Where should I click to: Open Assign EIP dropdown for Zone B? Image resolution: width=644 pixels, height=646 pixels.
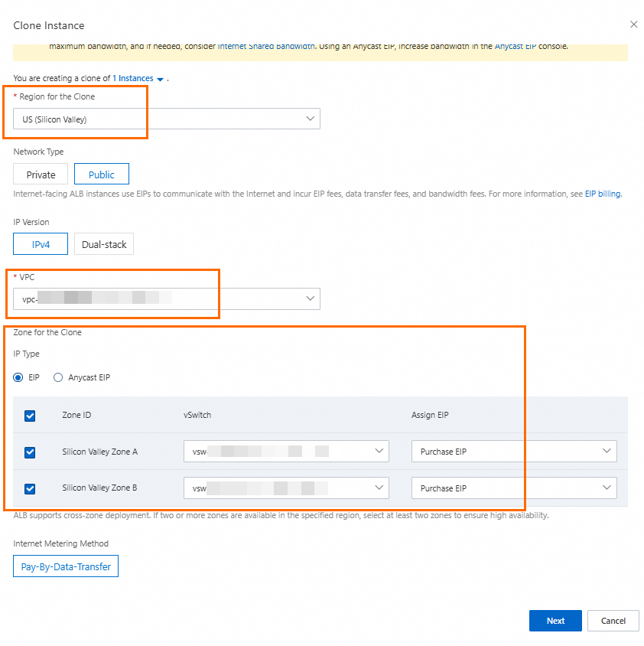[x=514, y=488]
